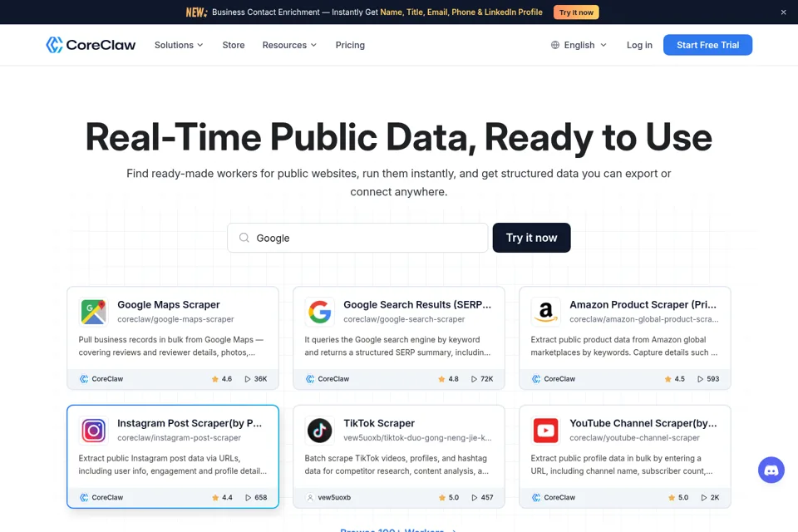Click coreclaw/amazon-global-product-scra path text
Viewport: 798px width, 532px height.
coord(643,319)
